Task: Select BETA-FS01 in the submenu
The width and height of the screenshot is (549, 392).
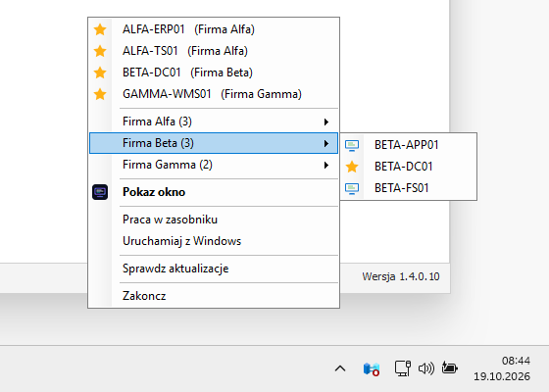Action: [x=408, y=188]
